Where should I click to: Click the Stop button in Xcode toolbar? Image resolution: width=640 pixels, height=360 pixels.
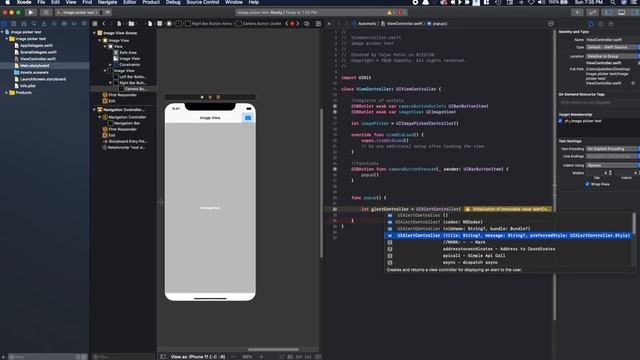(46, 13)
